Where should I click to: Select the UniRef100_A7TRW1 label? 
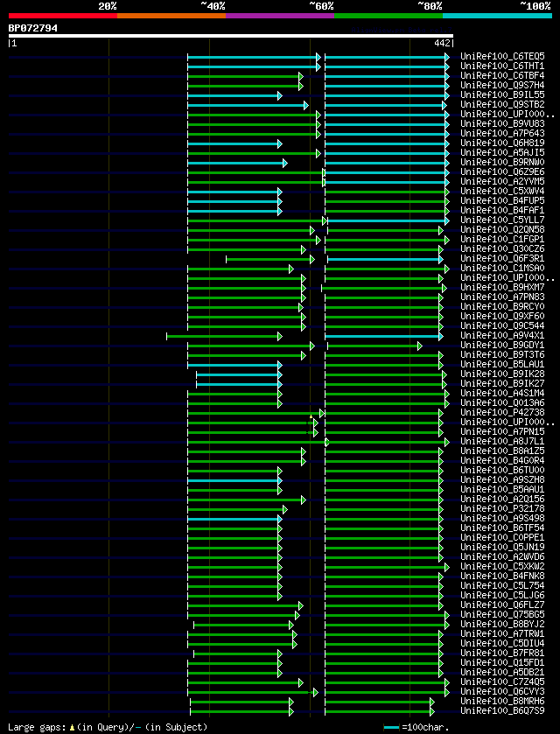[502, 633]
